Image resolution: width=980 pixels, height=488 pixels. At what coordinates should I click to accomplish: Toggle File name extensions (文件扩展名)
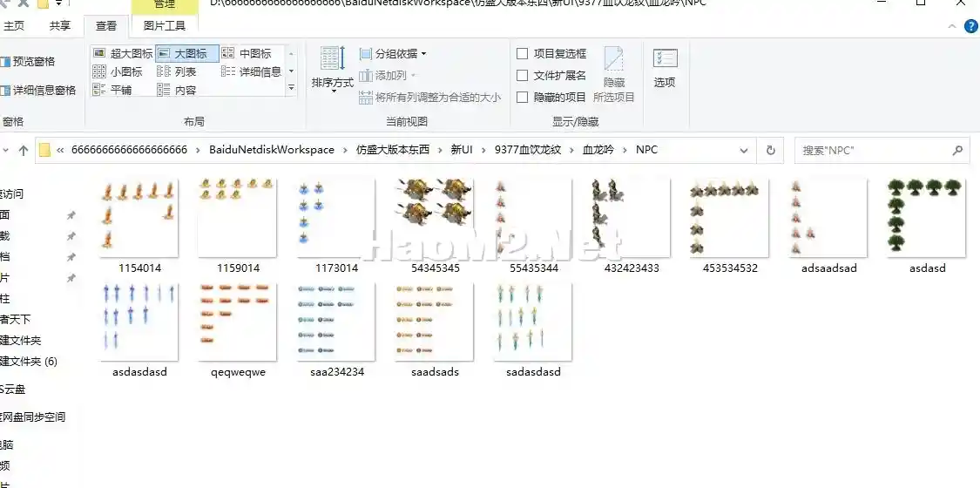[552, 76]
